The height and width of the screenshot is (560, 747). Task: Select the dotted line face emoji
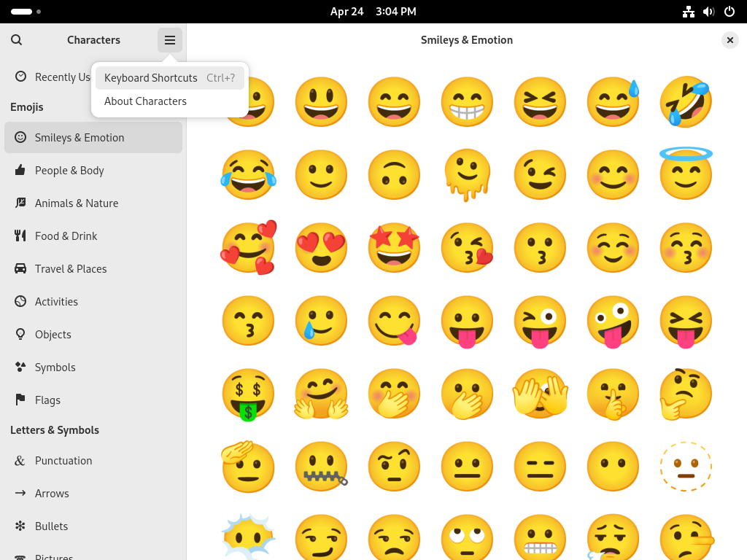point(686,466)
